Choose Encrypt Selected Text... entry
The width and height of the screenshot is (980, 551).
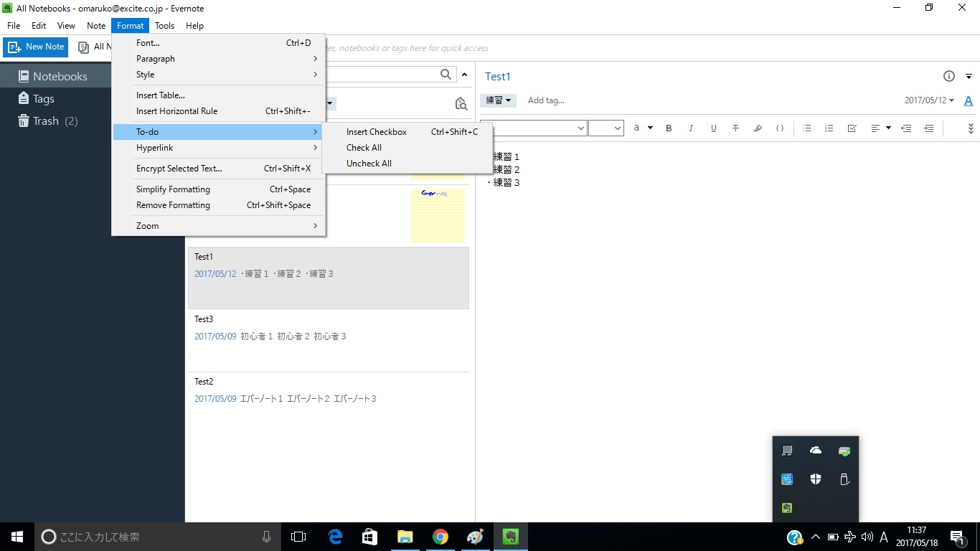(219, 169)
